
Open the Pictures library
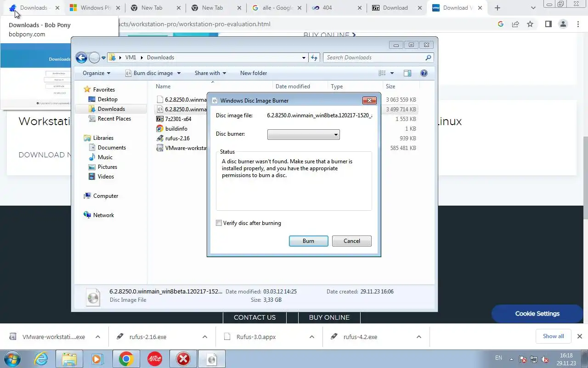click(x=107, y=167)
